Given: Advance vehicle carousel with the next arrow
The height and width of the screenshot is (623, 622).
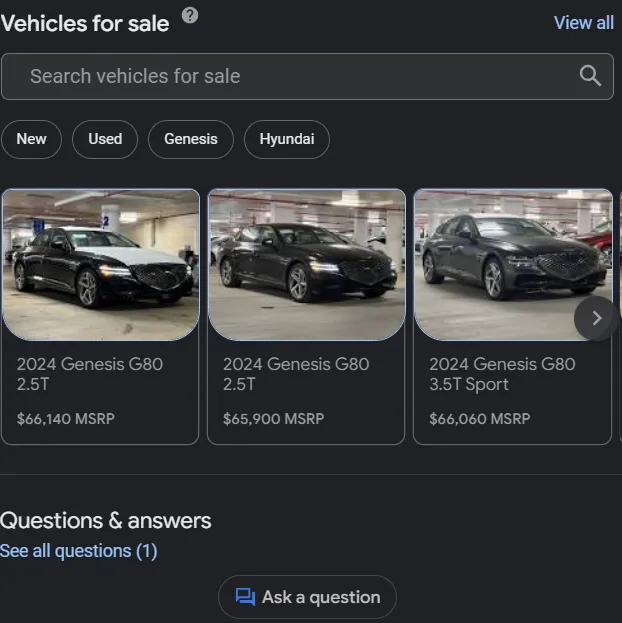Looking at the screenshot, I should 596,318.
